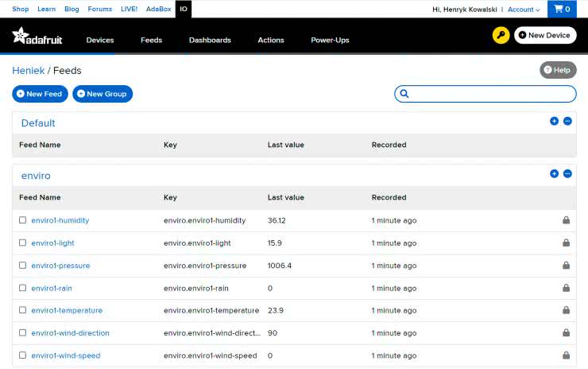Select the enviro1-pressure checkbox
The height and width of the screenshot is (369, 588).
(23, 266)
